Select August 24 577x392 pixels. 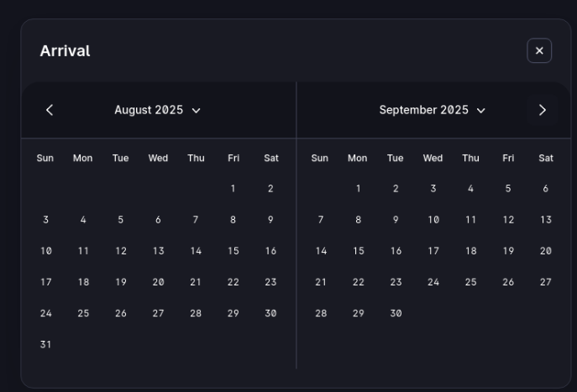point(45,314)
